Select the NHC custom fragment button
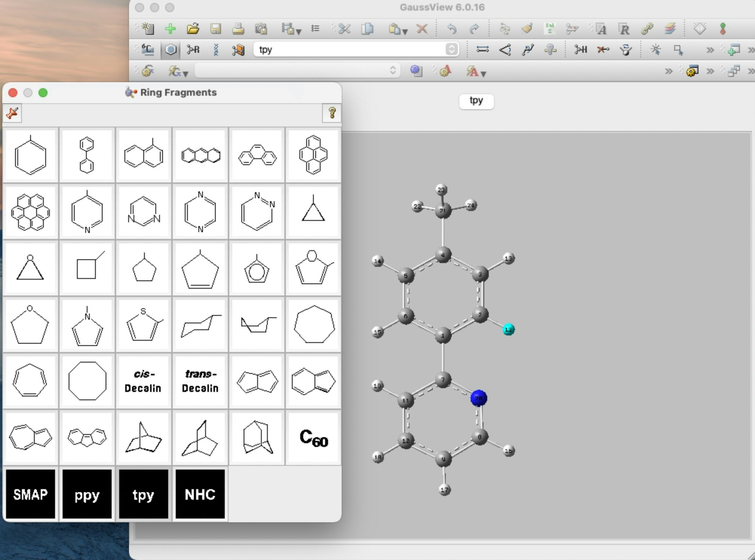755x560 pixels. [x=200, y=494]
